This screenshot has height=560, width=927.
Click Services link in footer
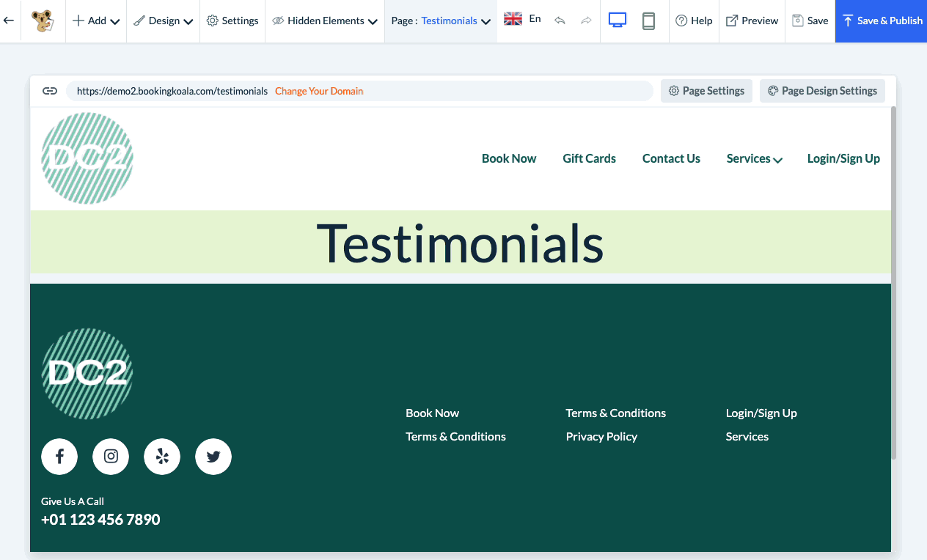[x=747, y=436]
